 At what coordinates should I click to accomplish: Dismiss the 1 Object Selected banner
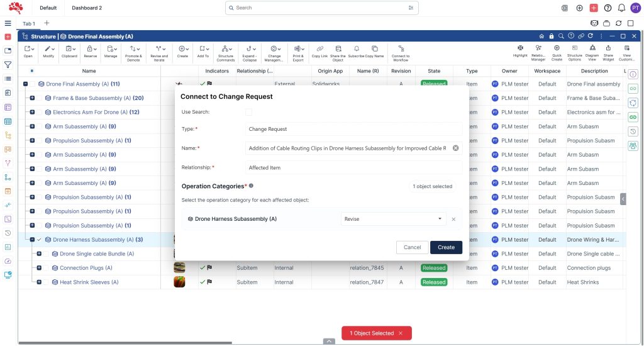point(401,333)
